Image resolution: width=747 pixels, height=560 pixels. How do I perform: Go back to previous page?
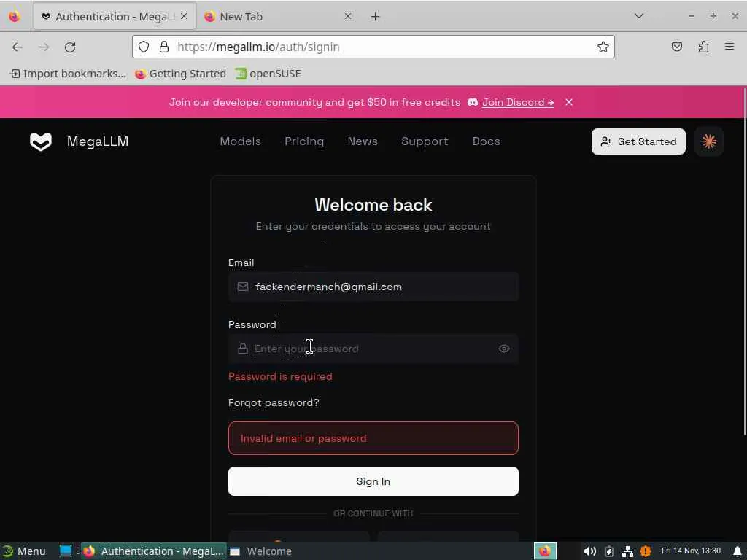[x=18, y=47]
